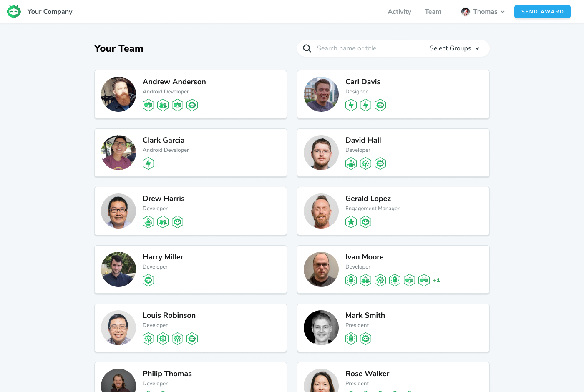Click Mark Smith's rocket award badge
Viewport: 584px width, 392px height.
[x=351, y=339]
